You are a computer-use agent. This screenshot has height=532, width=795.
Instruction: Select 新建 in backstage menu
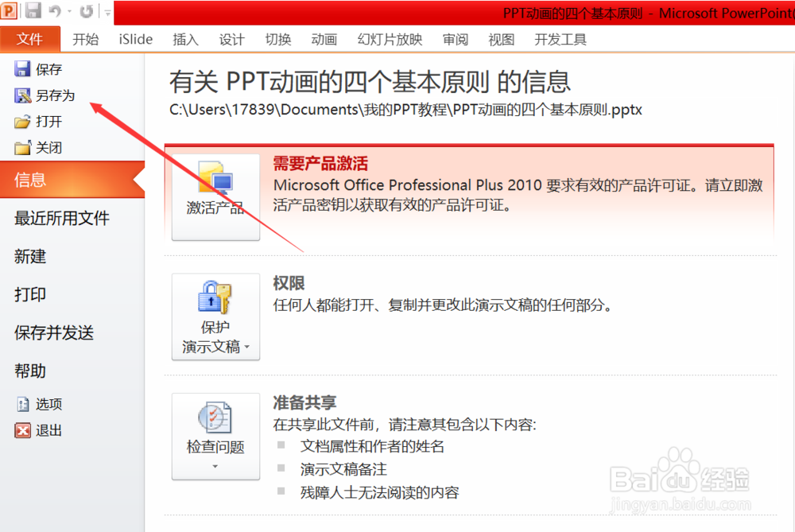(x=30, y=256)
